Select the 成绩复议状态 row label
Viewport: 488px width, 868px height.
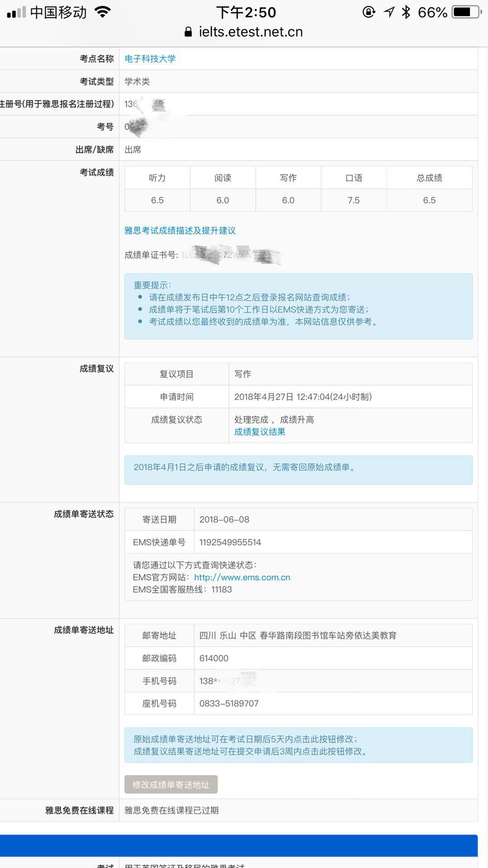[176, 420]
